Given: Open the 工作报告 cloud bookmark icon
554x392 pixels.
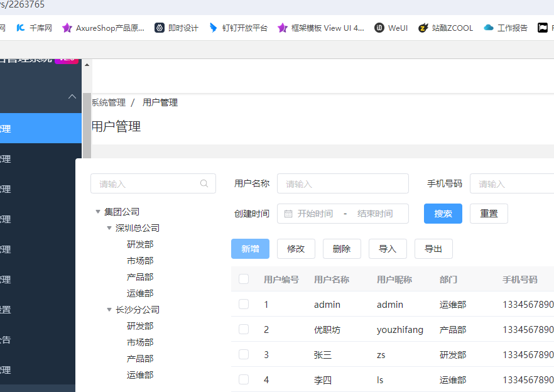Looking at the screenshot, I should click(x=489, y=28).
